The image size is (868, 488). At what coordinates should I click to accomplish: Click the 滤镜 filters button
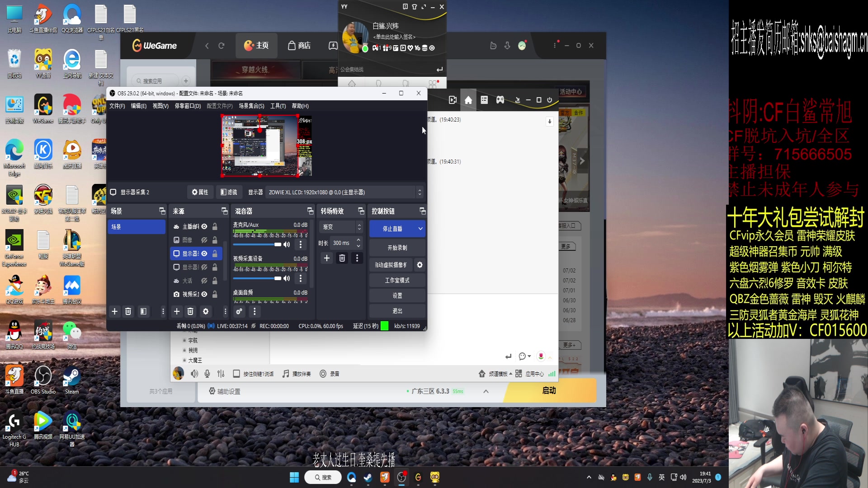pos(229,192)
